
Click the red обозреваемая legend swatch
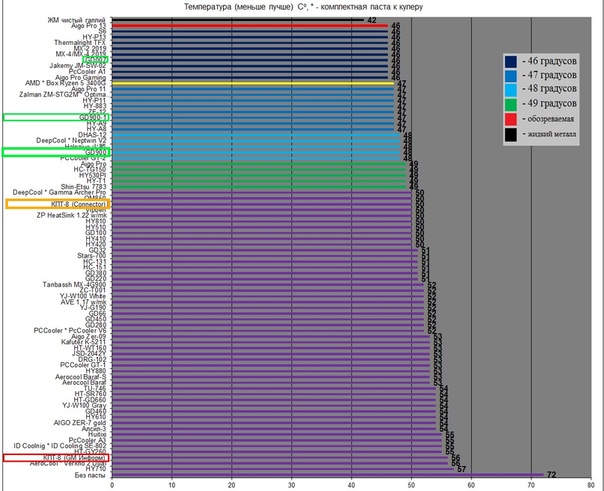click(511, 119)
